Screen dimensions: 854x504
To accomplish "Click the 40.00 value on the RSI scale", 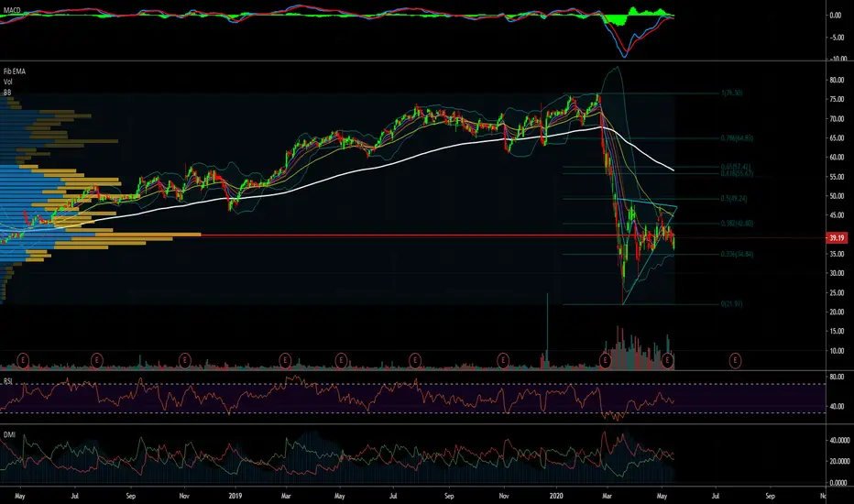I will coord(837,407).
